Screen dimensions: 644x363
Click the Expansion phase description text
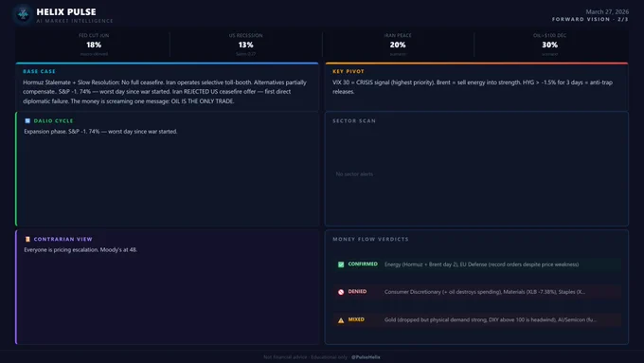pyautogui.click(x=100, y=132)
